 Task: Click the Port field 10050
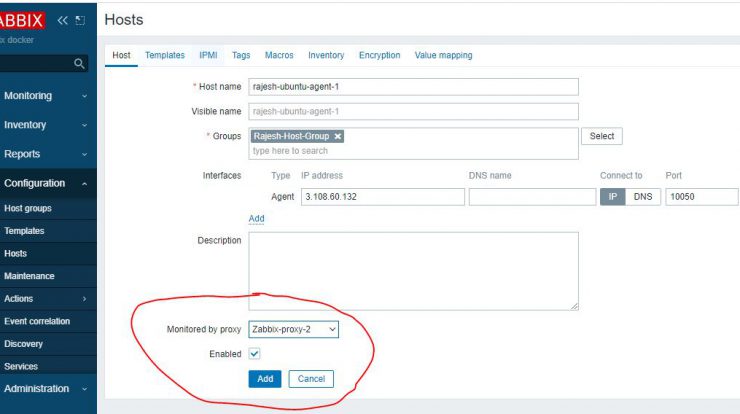click(701, 197)
